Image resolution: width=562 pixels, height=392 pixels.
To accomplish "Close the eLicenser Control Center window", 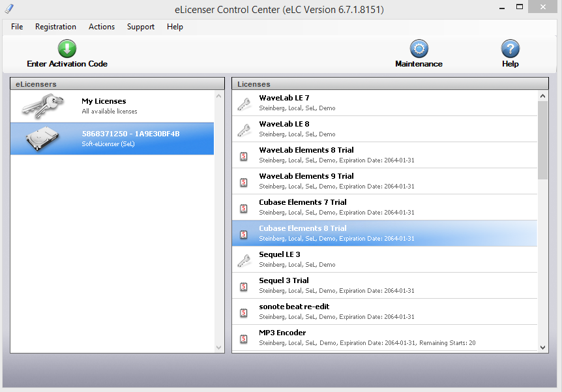I will [x=543, y=7].
